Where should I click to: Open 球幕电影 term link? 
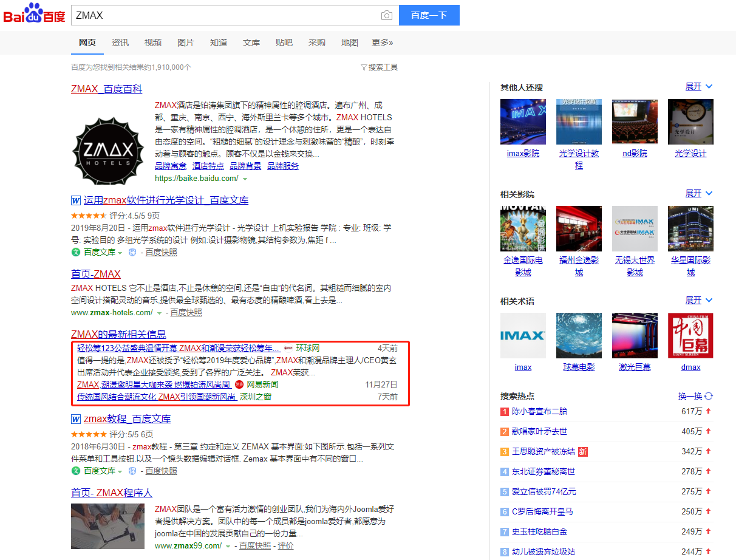pos(579,367)
